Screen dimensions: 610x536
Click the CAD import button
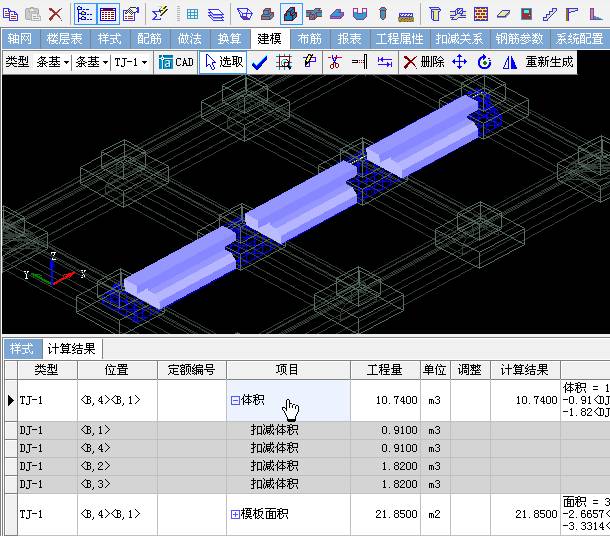tap(176, 62)
